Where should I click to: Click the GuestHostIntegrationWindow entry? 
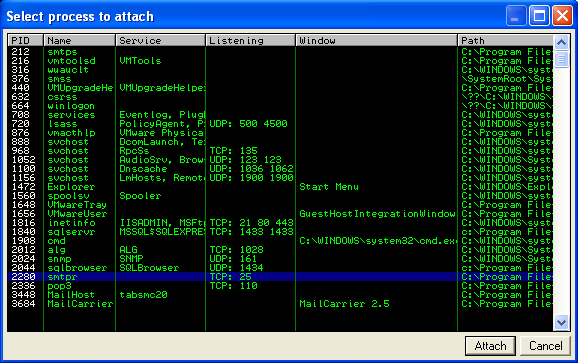[377, 214]
